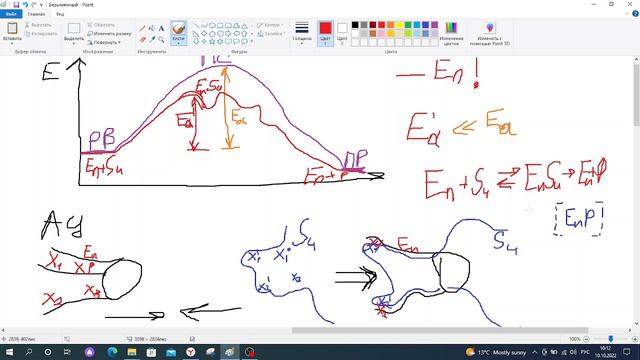Pick the diamond shape
This screenshot has width=640, height=360.
pos(204,33)
